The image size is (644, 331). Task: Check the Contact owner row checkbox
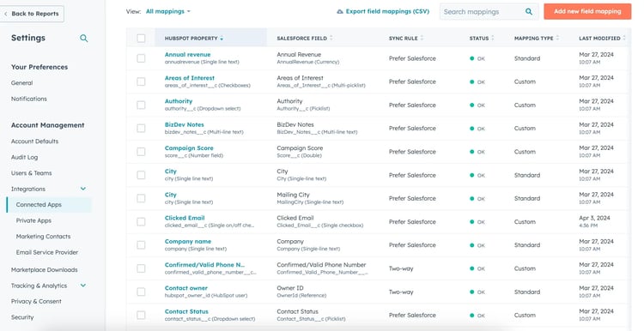(141, 292)
